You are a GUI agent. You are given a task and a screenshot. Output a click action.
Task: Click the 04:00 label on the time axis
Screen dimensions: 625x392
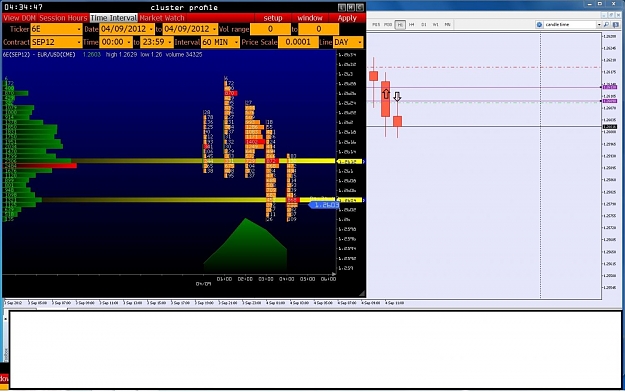point(287,279)
